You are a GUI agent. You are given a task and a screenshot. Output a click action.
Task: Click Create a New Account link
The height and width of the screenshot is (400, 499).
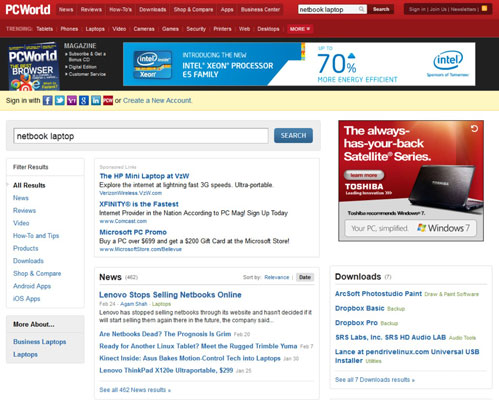[157, 100]
